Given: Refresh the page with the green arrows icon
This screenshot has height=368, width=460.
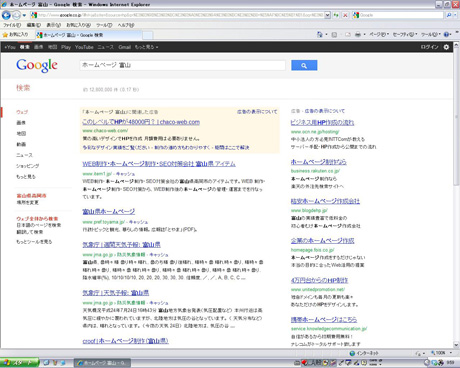Looking at the screenshot, I should [x=336, y=15].
